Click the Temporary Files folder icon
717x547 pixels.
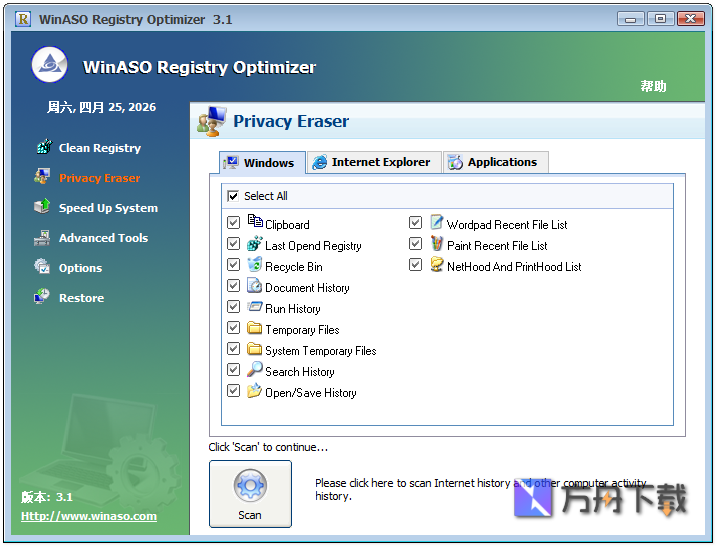click(x=255, y=327)
